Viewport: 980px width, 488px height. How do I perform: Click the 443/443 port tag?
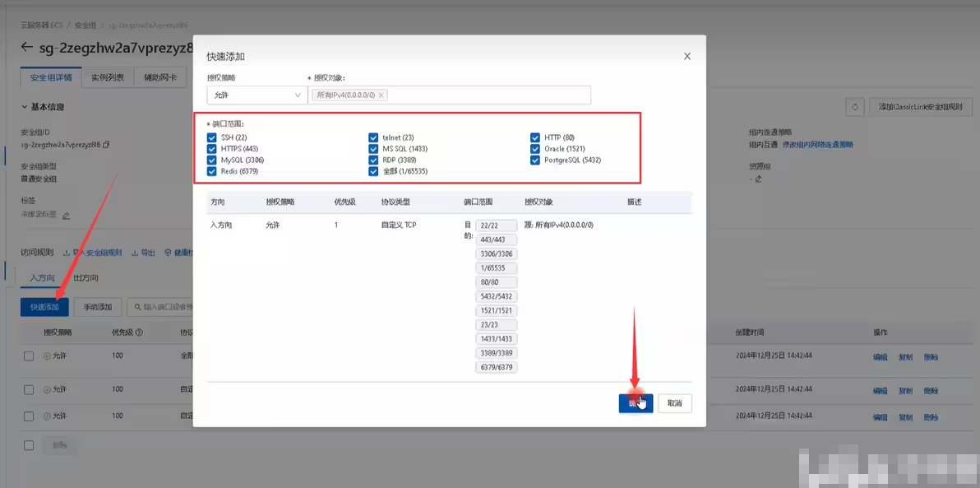pos(497,239)
